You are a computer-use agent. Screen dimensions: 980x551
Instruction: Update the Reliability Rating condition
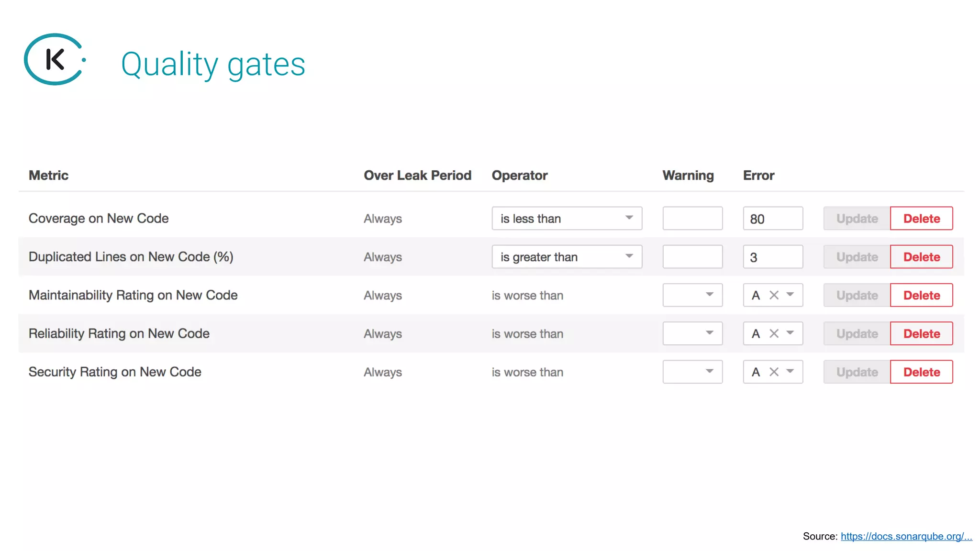[857, 333]
